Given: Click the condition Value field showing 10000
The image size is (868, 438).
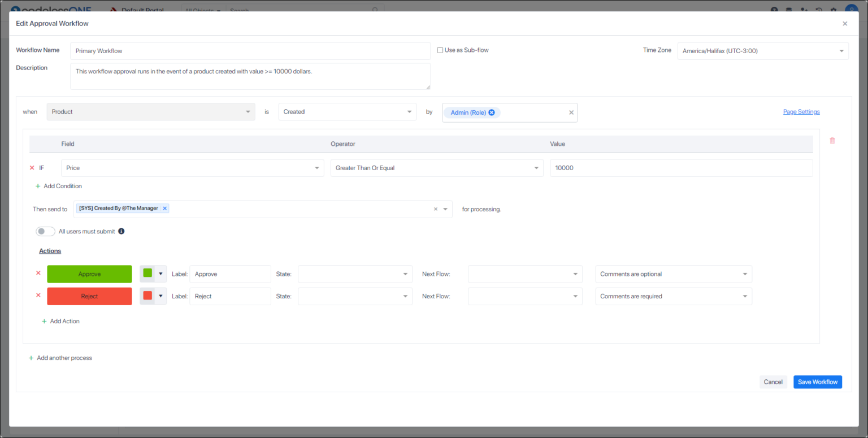Looking at the screenshot, I should tap(682, 168).
